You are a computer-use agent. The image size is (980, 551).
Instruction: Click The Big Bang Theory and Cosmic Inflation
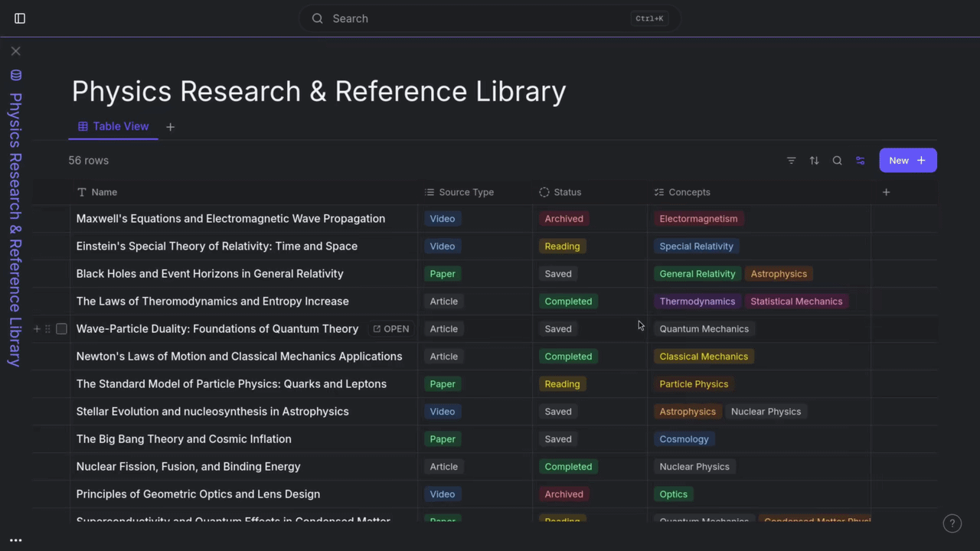coord(184,439)
